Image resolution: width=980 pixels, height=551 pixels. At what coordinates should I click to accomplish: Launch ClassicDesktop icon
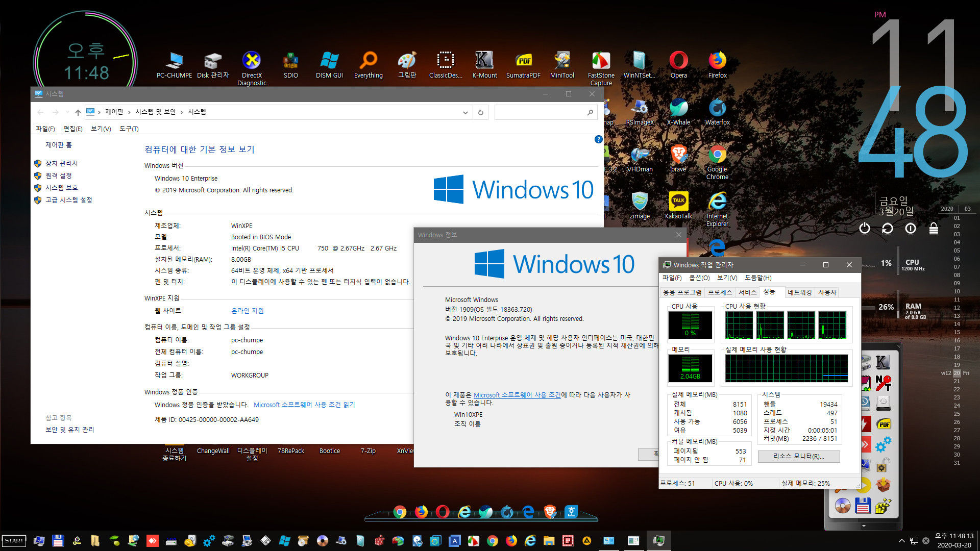pos(446,65)
